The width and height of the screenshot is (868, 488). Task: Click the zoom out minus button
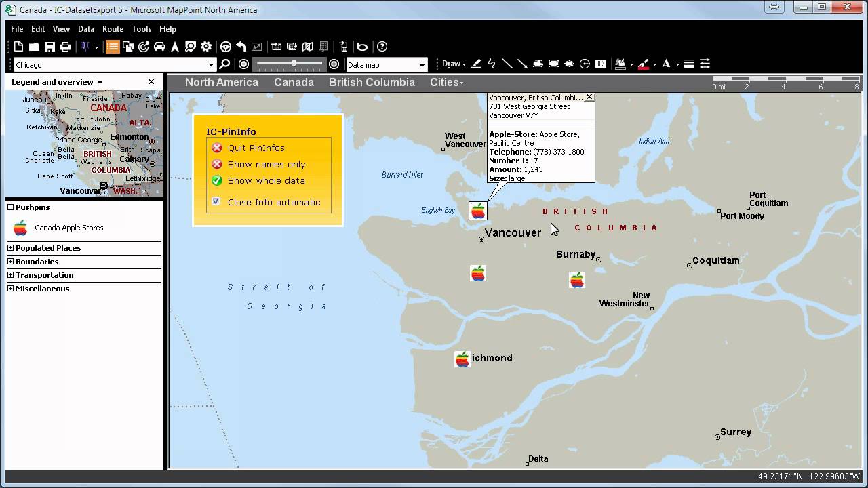coord(244,64)
